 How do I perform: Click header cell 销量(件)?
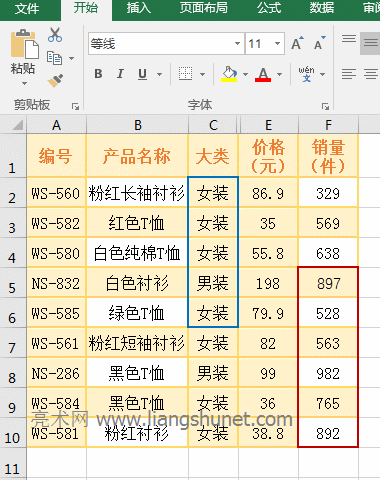328,156
